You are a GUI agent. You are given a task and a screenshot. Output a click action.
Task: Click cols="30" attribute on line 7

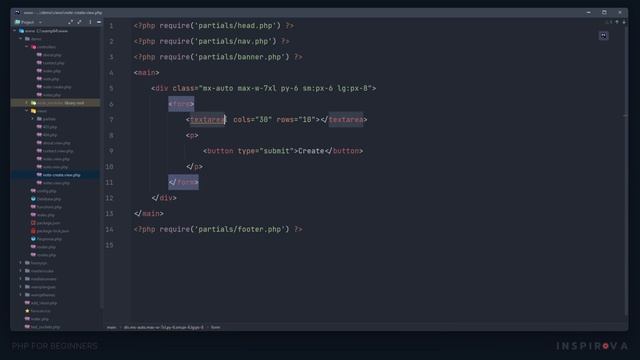(x=252, y=120)
